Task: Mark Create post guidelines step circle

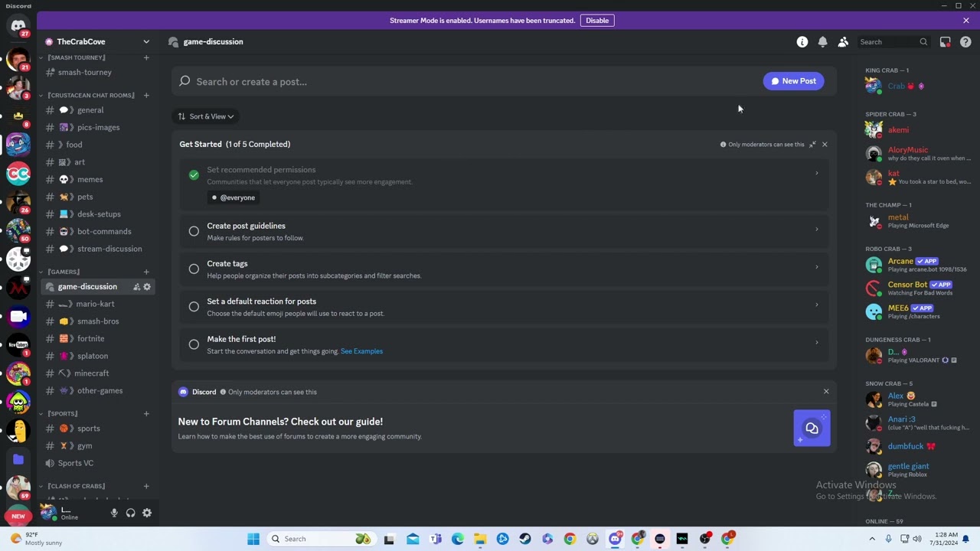Action: [x=194, y=231]
